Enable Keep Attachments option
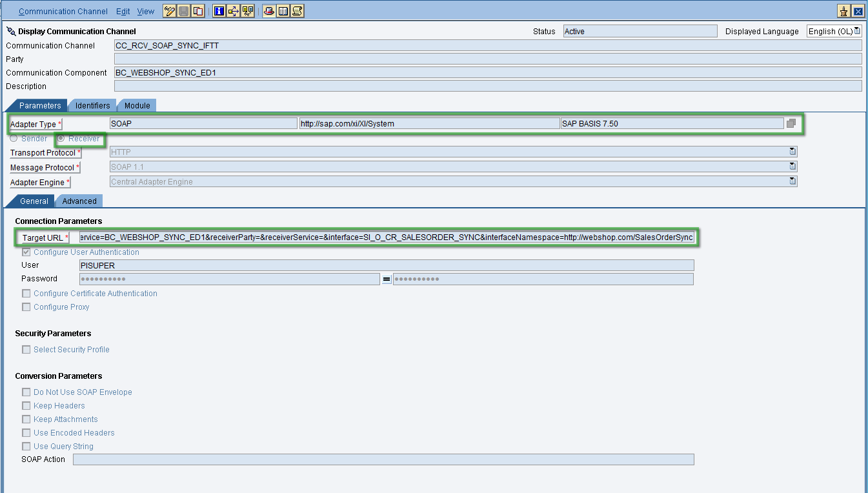 click(26, 419)
